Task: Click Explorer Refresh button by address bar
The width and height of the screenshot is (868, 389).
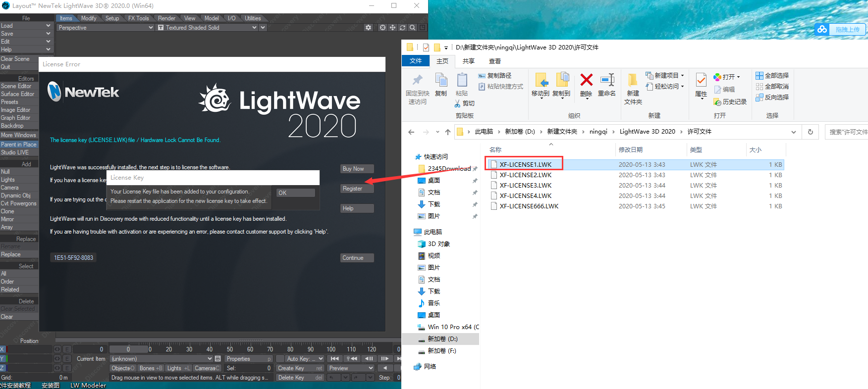Action: click(x=811, y=132)
